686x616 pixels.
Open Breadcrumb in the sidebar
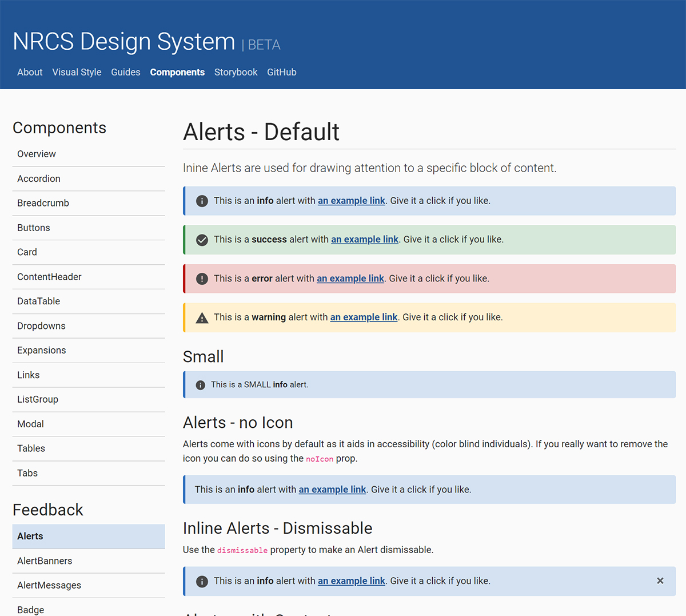point(89,204)
